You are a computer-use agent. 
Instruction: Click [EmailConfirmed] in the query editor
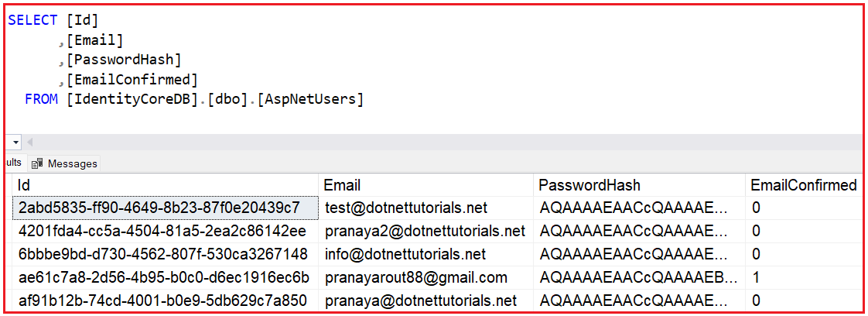coord(132,80)
